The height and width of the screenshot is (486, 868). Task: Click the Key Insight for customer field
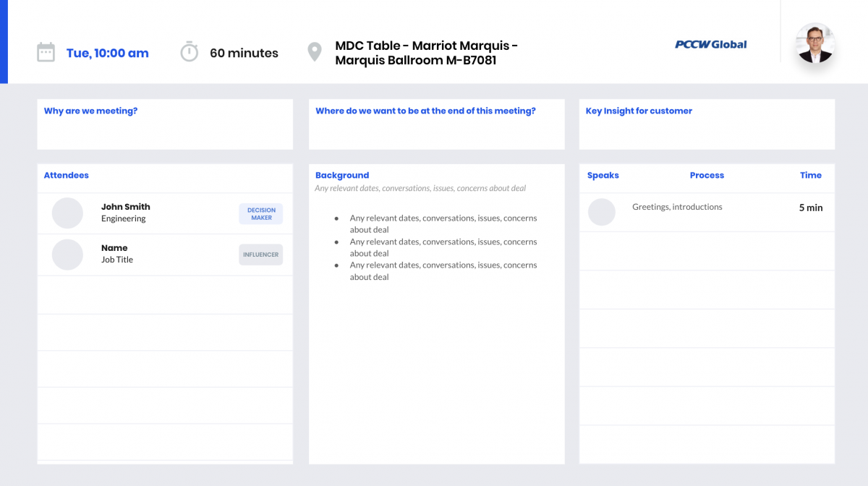707,124
